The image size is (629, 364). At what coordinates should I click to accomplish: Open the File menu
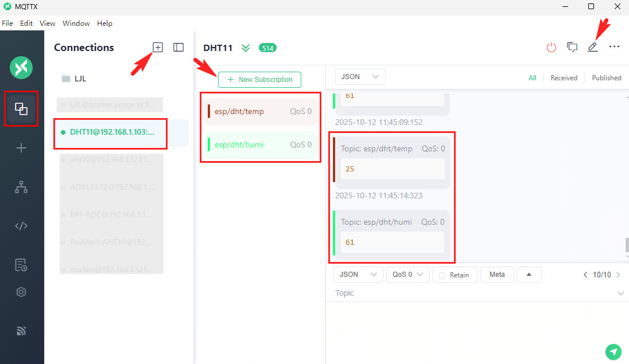click(7, 24)
